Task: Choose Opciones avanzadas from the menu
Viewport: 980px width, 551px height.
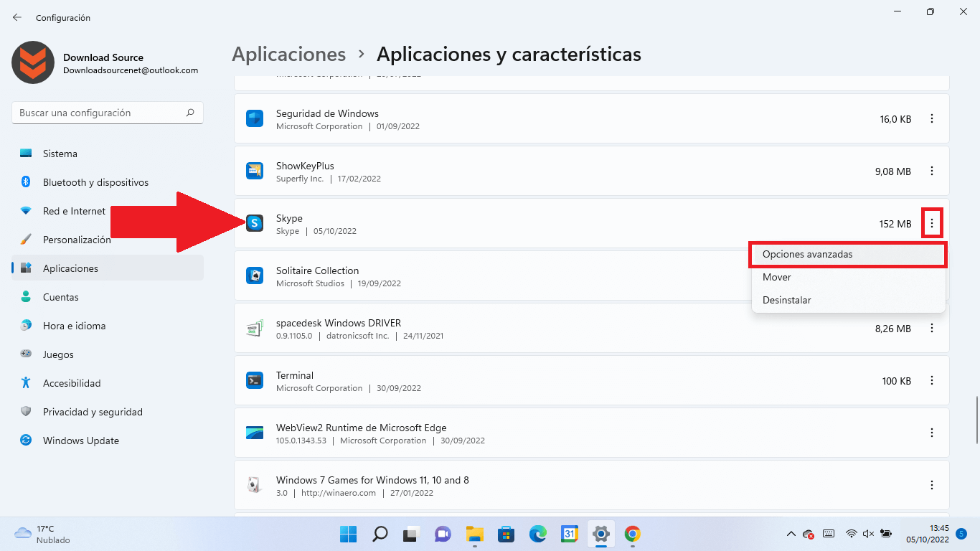Action: 848,255
